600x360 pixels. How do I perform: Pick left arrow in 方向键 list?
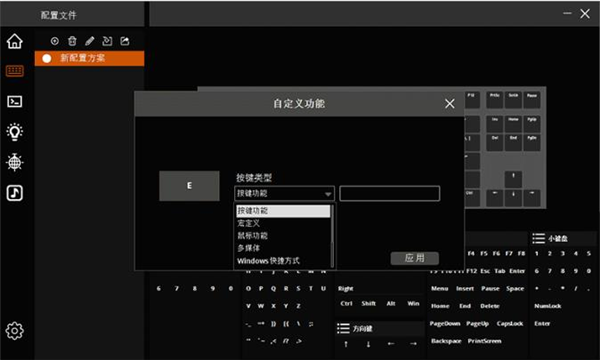click(x=391, y=344)
